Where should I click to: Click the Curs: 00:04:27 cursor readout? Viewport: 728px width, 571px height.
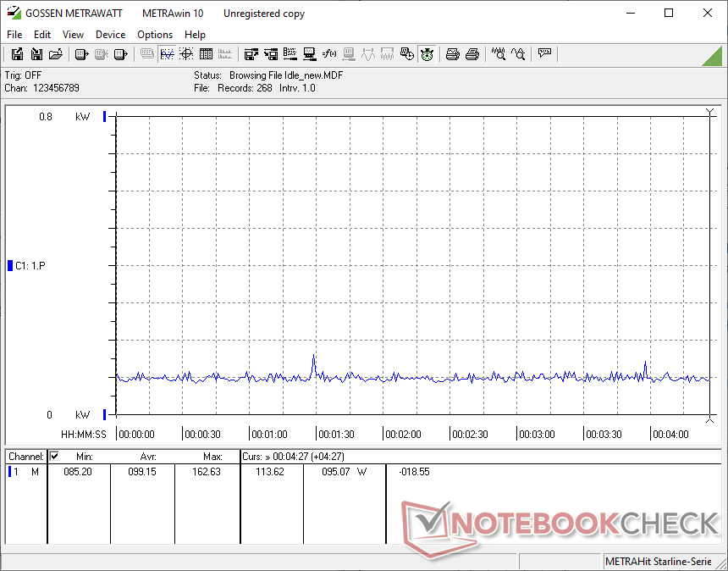(x=293, y=457)
